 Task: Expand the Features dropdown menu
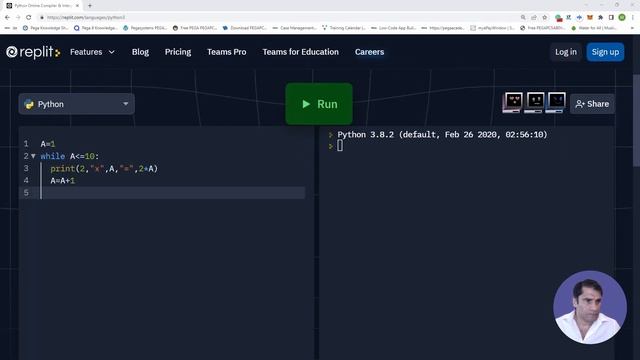92,52
